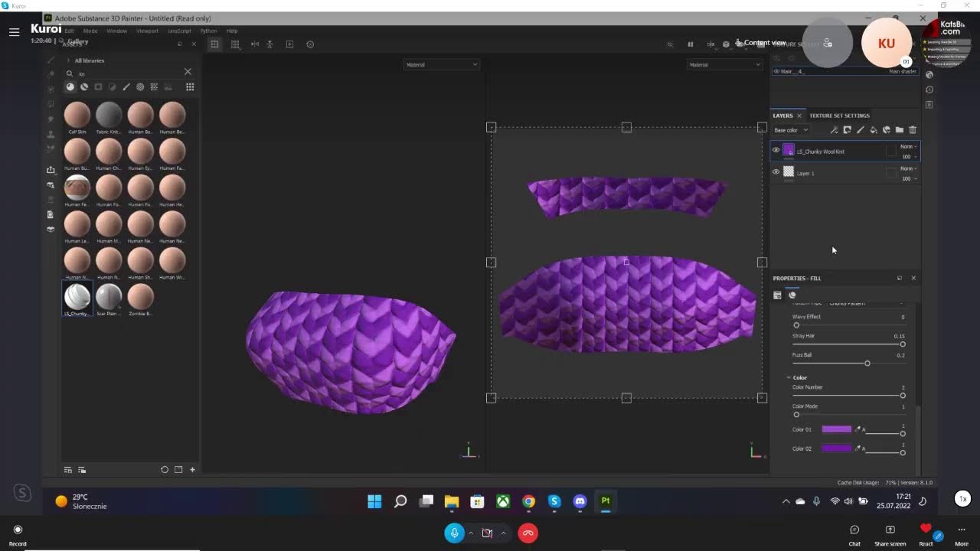Image resolution: width=980 pixels, height=551 pixels.
Task: Expand microphone options arrow in call bar
Action: pyautogui.click(x=470, y=533)
